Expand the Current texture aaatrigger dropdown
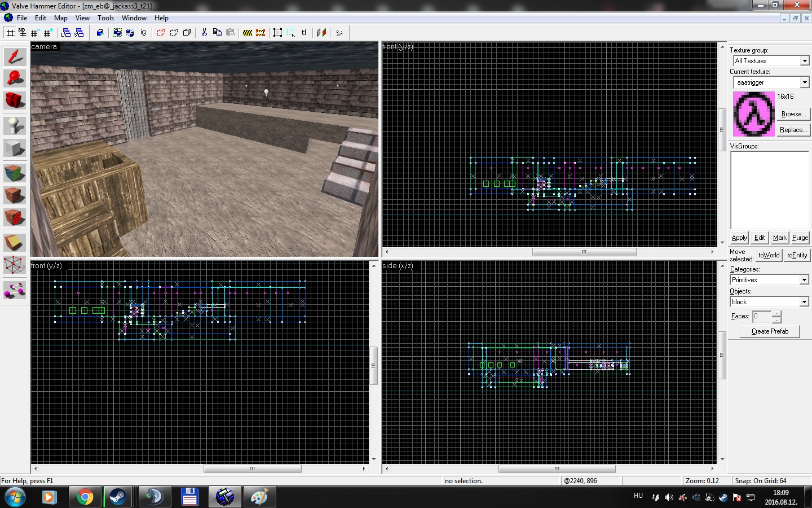The height and width of the screenshot is (508, 812). (805, 82)
